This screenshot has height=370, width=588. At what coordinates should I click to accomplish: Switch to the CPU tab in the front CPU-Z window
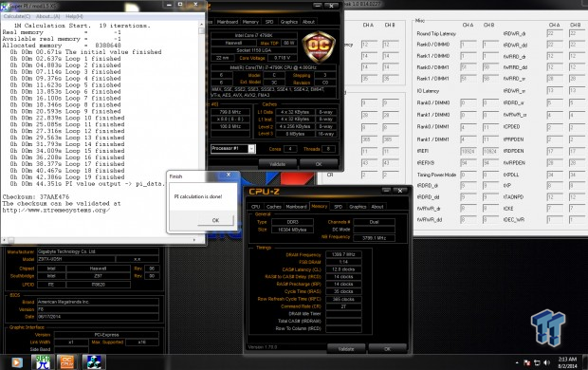[x=256, y=207]
